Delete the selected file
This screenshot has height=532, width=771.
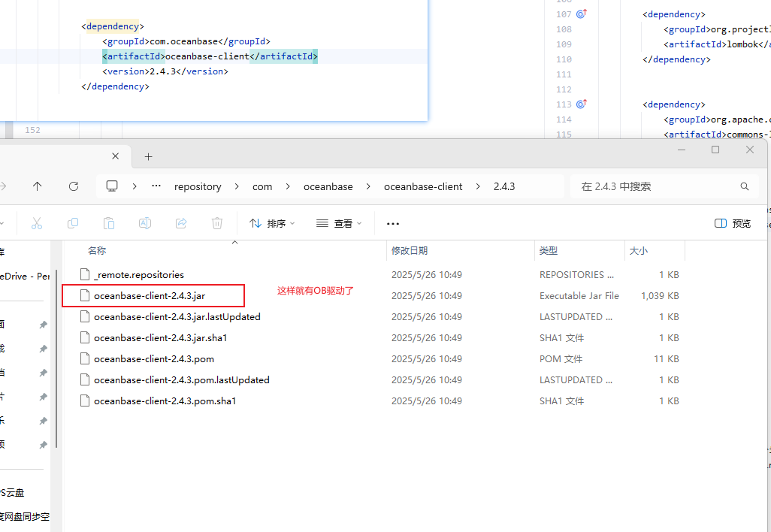217,223
